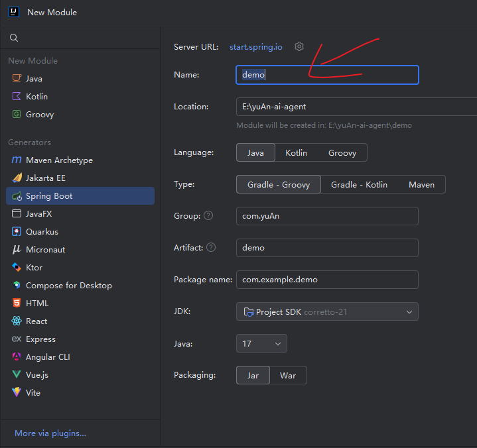The width and height of the screenshot is (477, 448).
Task: Select Kotlin module type in sidebar
Action: click(x=80, y=96)
